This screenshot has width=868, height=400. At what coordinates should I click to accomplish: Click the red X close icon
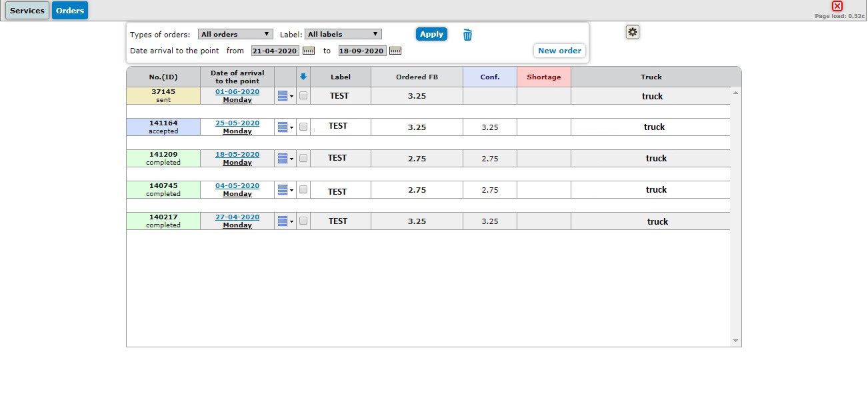[x=837, y=6]
